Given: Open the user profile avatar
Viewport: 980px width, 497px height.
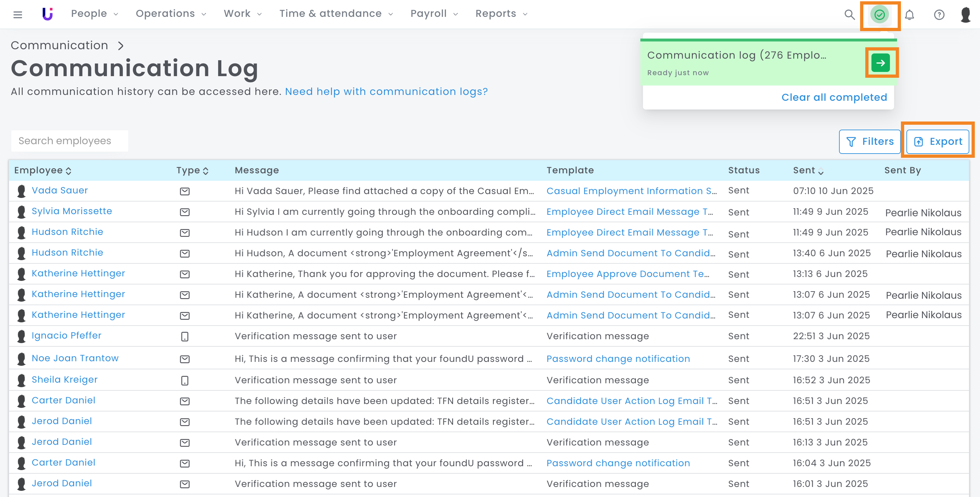Looking at the screenshot, I should click(x=965, y=15).
